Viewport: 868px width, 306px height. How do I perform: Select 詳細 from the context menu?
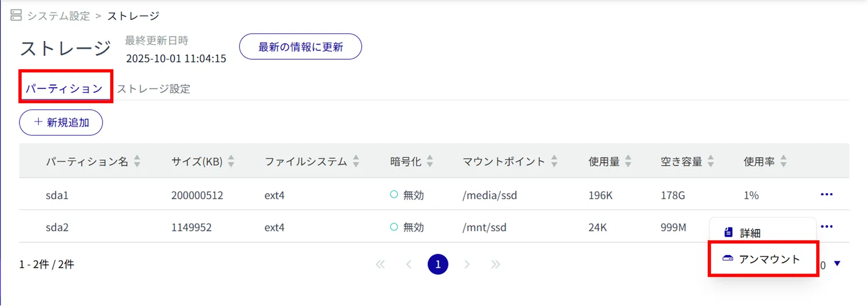tap(749, 233)
